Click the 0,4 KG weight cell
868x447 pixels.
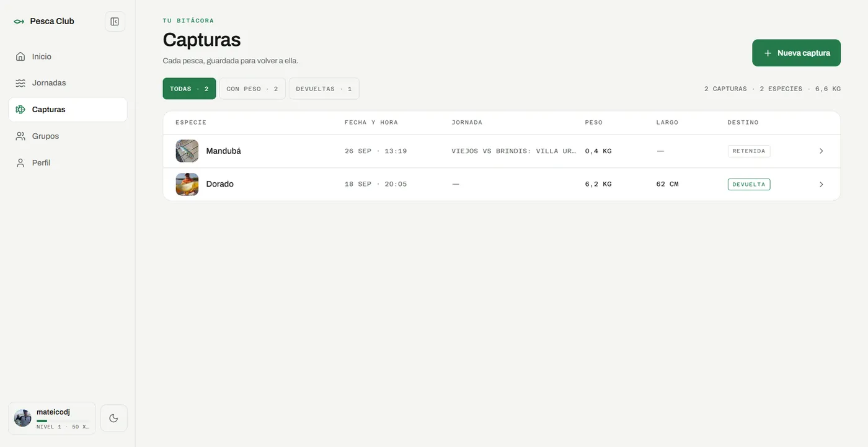tap(598, 151)
